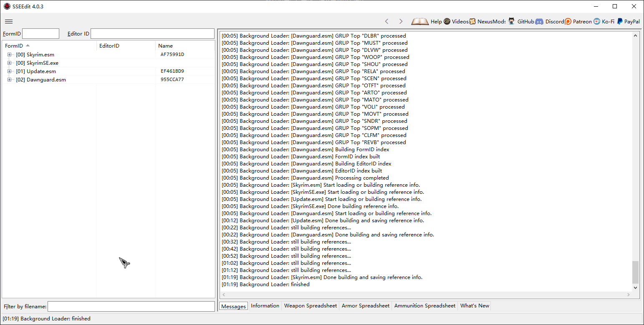This screenshot has width=644, height=325.
Task: Open the Videos link button
Action: click(456, 21)
